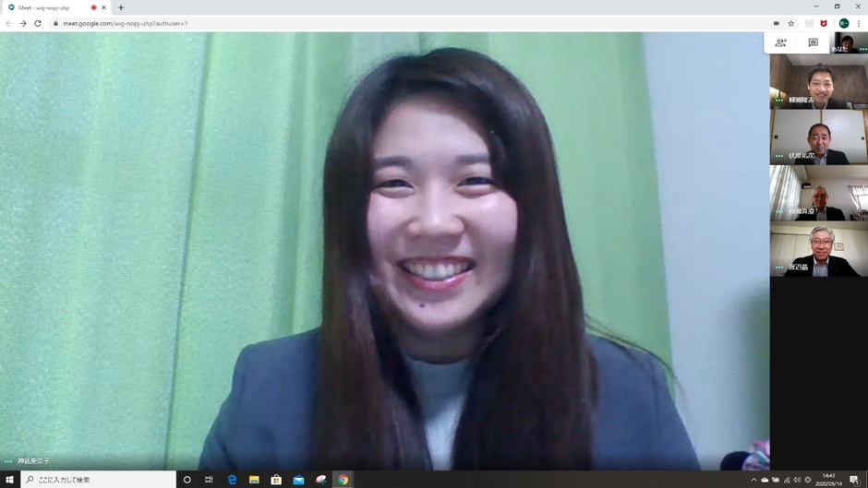Click the camera permission icon in address bar
The height and width of the screenshot is (488, 868).
pos(776,23)
